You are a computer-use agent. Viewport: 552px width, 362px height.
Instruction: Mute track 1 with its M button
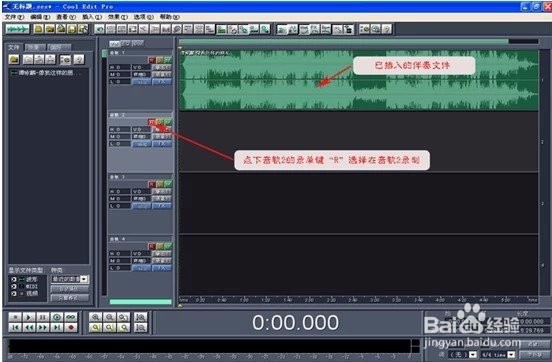(x=168, y=60)
